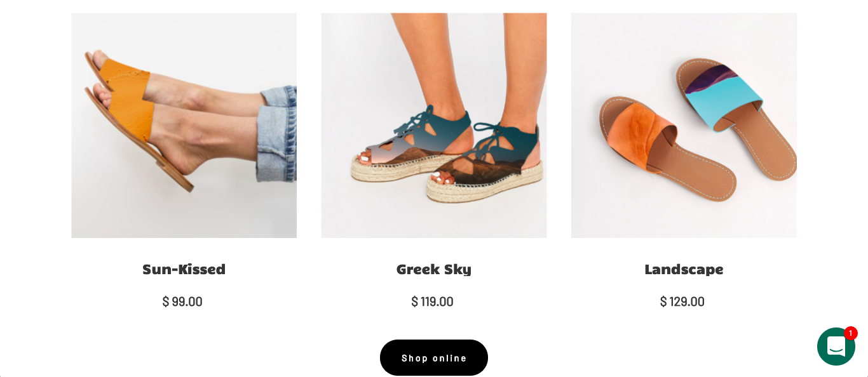The width and height of the screenshot is (868, 377).
Task: Click the $ 99.00 price
Action: click(x=182, y=301)
